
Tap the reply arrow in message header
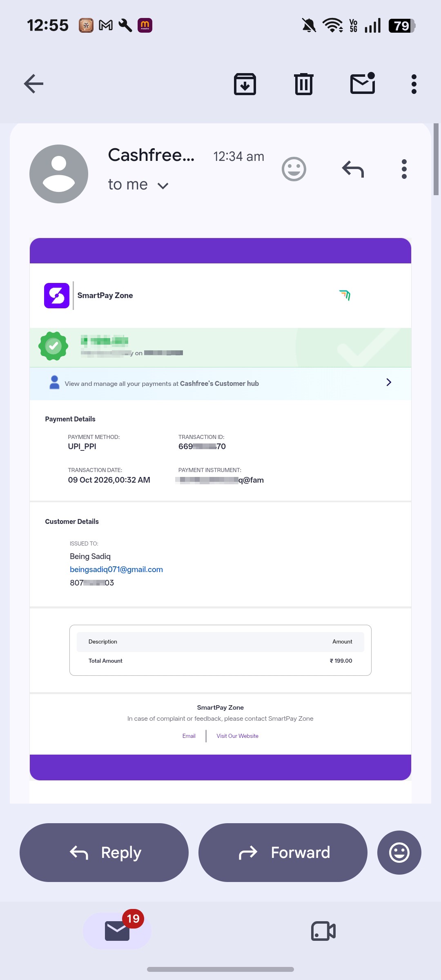click(353, 169)
